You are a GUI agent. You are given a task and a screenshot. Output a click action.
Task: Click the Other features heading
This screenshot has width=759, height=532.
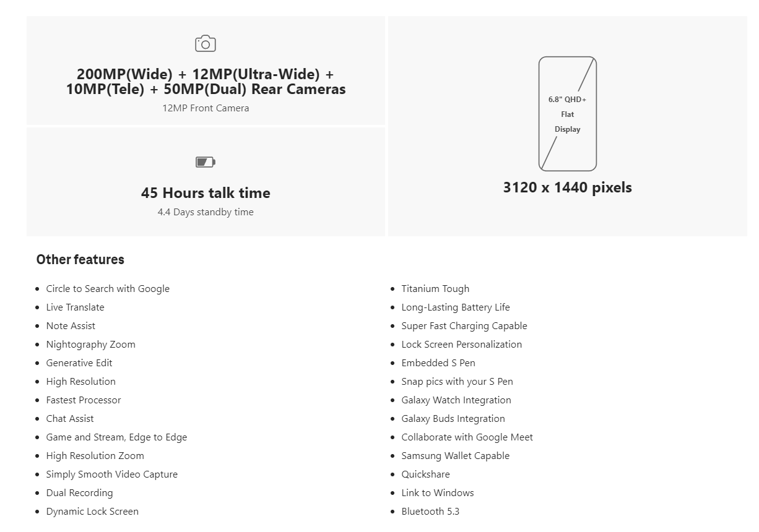[x=80, y=260]
